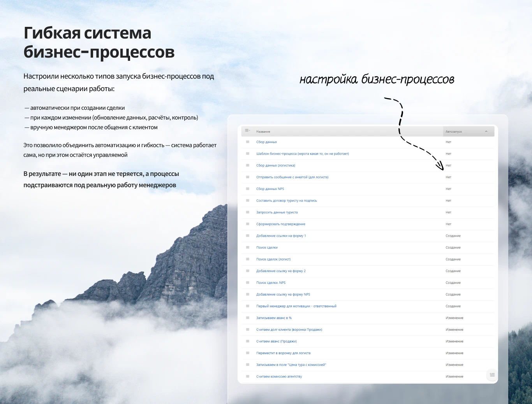Click row menu icon for Поиск сделок (логист)

pos(247,259)
